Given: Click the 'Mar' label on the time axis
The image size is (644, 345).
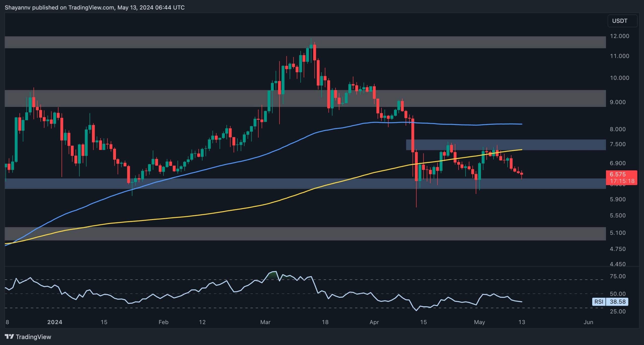Looking at the screenshot, I should click(265, 322).
